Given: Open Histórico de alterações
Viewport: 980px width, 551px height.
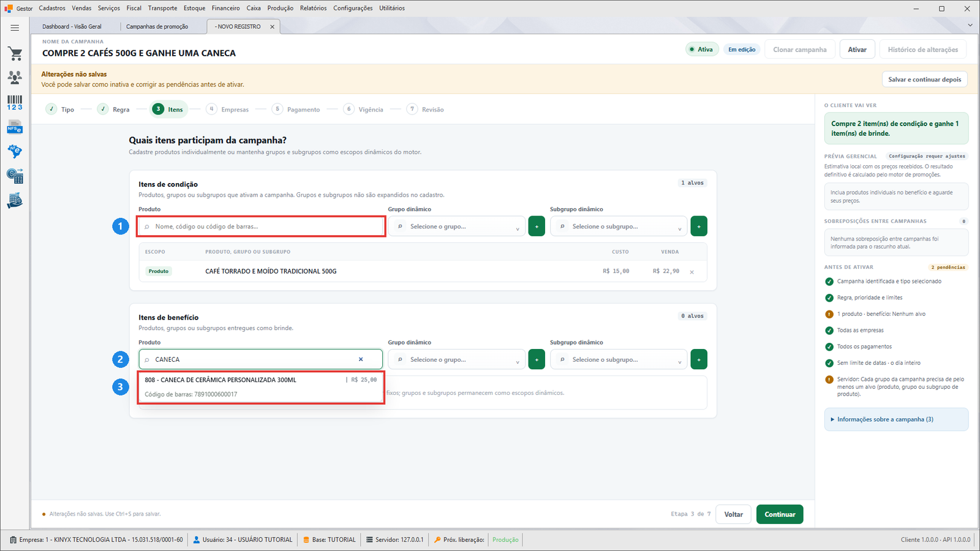Looking at the screenshot, I should click(923, 50).
